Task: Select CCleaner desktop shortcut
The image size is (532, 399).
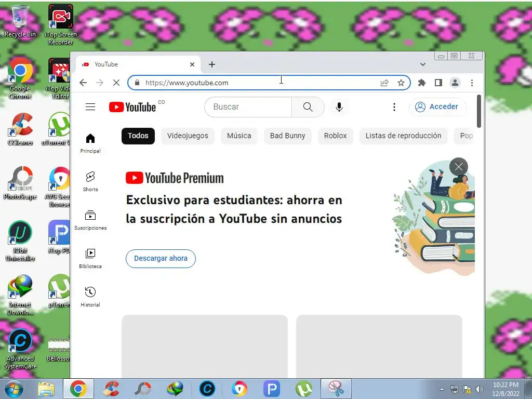Action: point(20,129)
